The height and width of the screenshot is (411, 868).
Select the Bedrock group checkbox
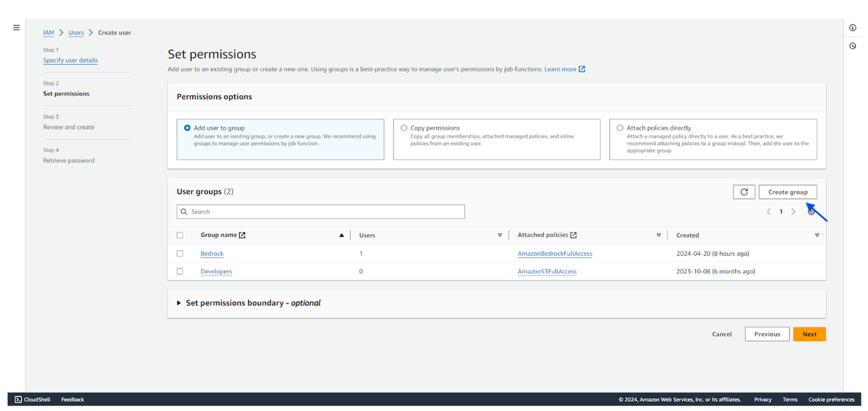coord(180,253)
